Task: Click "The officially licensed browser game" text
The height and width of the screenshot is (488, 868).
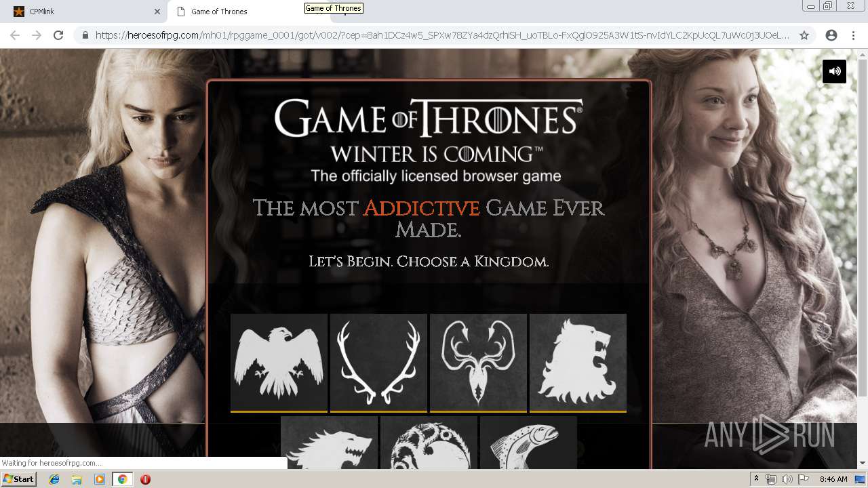Action: 436,176
